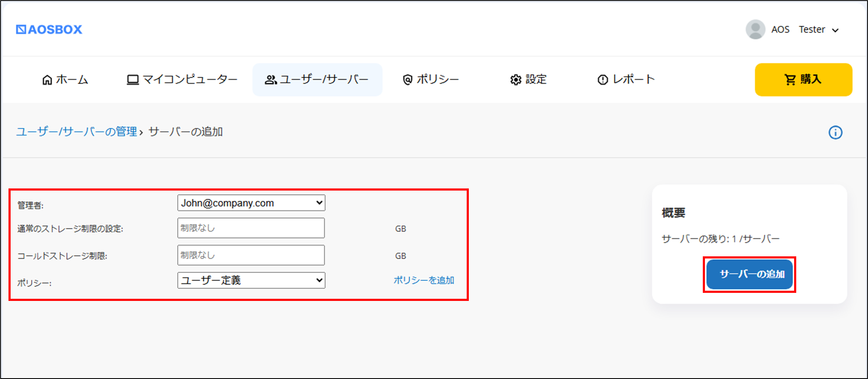Click the AOSBOX logo
868x379 pixels.
pyautogui.click(x=49, y=29)
